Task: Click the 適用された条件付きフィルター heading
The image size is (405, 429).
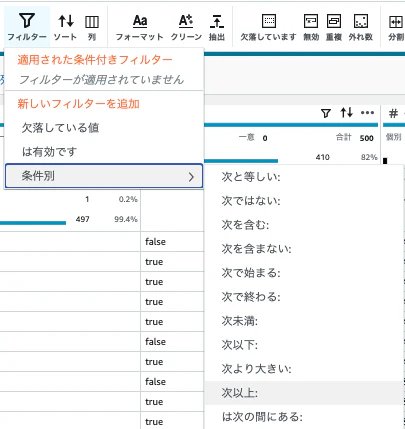Action: 95,60
